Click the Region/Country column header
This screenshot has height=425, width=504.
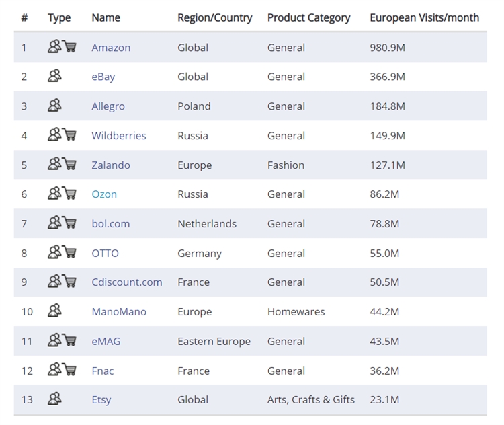tap(214, 17)
